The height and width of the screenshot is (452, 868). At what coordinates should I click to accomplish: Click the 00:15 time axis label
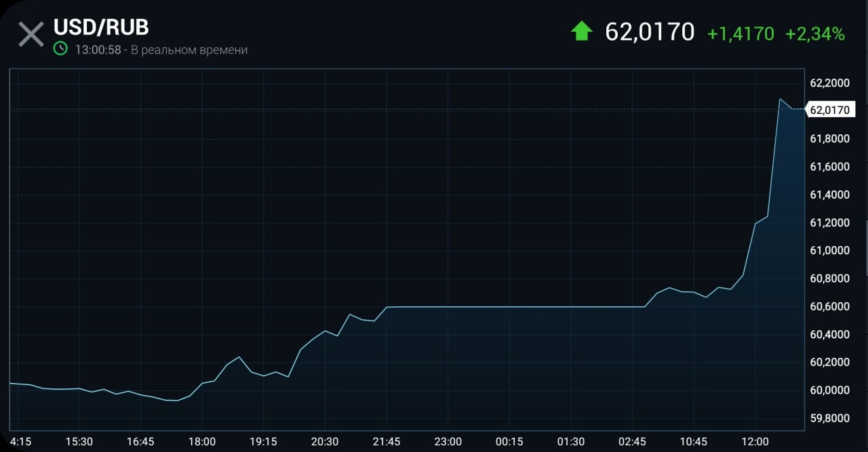tap(509, 441)
